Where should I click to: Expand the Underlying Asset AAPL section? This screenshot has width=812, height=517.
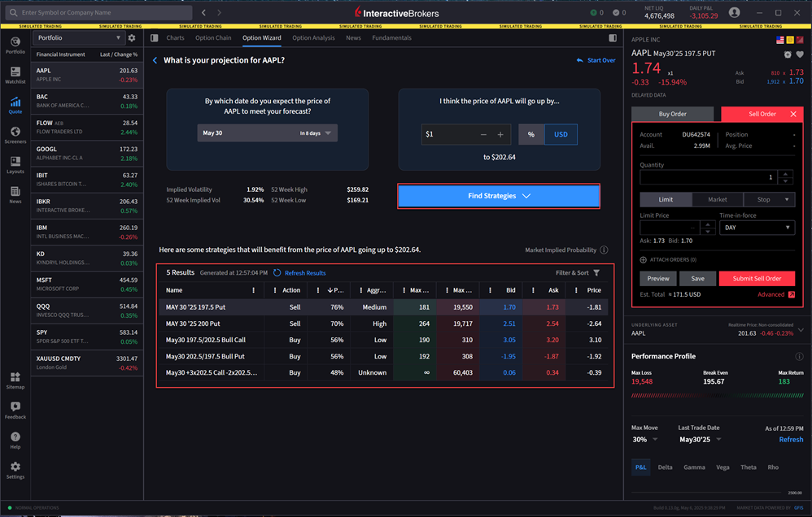point(801,330)
